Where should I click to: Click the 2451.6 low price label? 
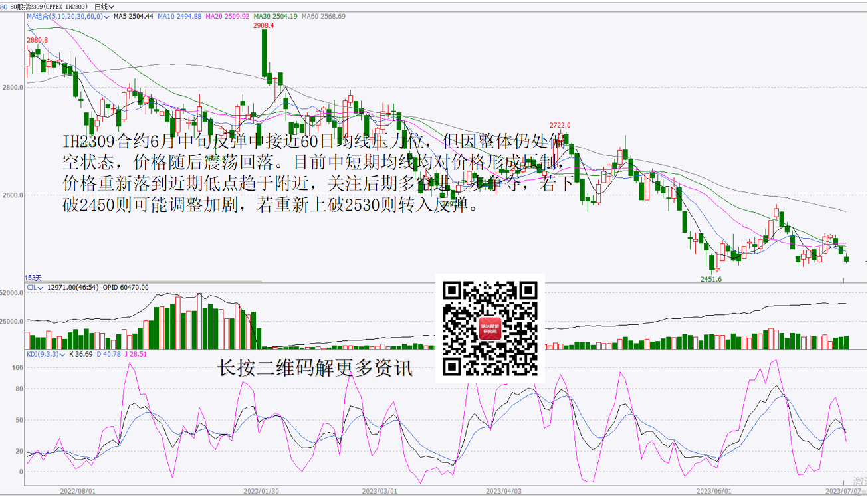[x=710, y=279]
